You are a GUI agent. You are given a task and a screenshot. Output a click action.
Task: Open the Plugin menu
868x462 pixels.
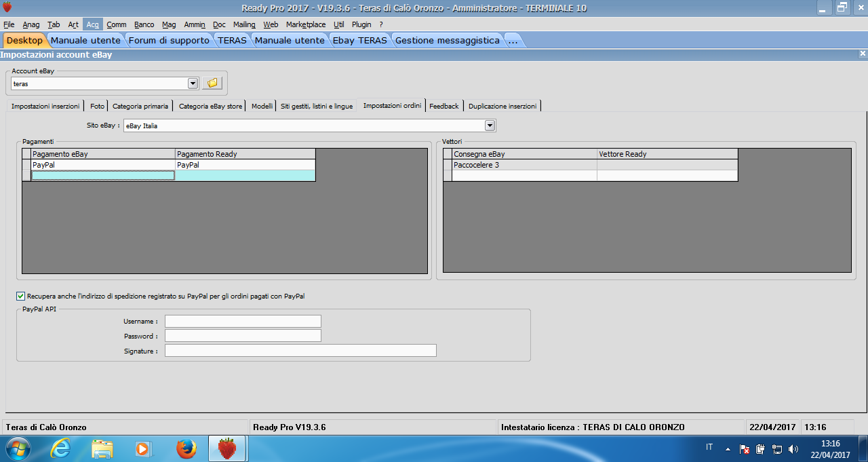click(x=361, y=24)
